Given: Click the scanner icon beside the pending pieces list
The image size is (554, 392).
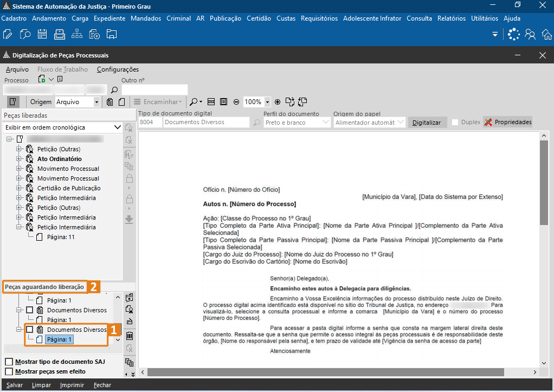Looking at the screenshot, I should 130,322.
